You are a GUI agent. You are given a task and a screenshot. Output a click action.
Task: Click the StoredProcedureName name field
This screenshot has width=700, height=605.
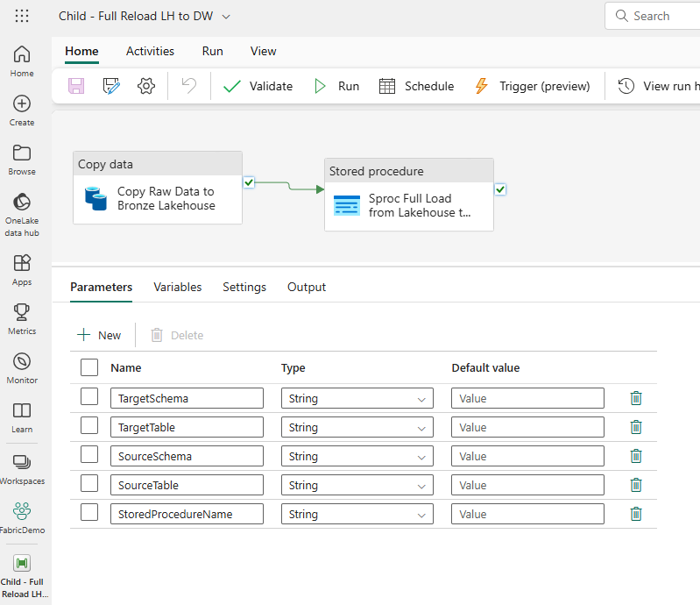[187, 514]
